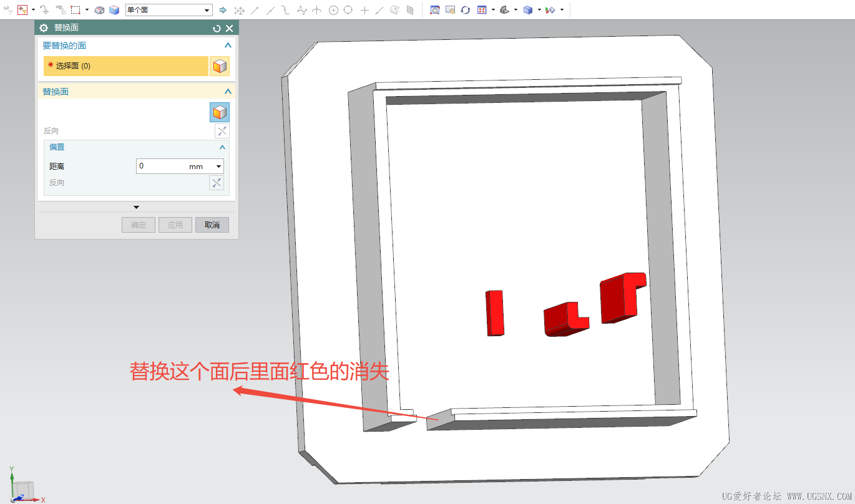Toggle the 反向 direction in the 偏置 section
This screenshot has width=855, height=504.
[216, 182]
